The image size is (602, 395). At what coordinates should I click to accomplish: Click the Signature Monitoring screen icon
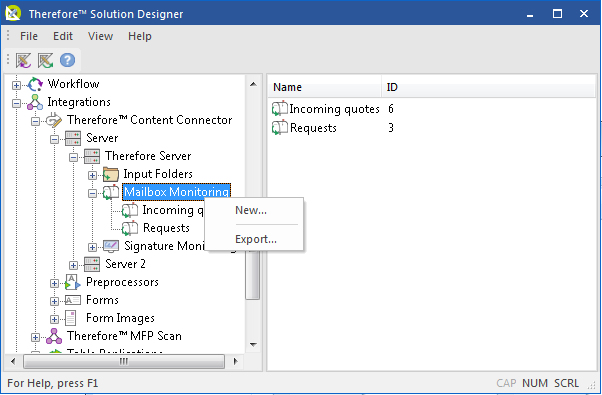(111, 246)
